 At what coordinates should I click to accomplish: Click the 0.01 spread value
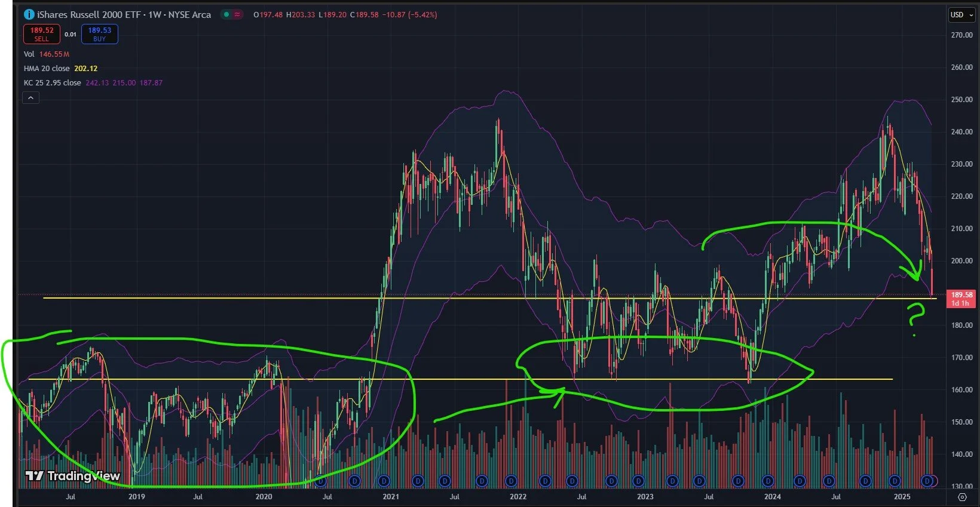click(71, 35)
